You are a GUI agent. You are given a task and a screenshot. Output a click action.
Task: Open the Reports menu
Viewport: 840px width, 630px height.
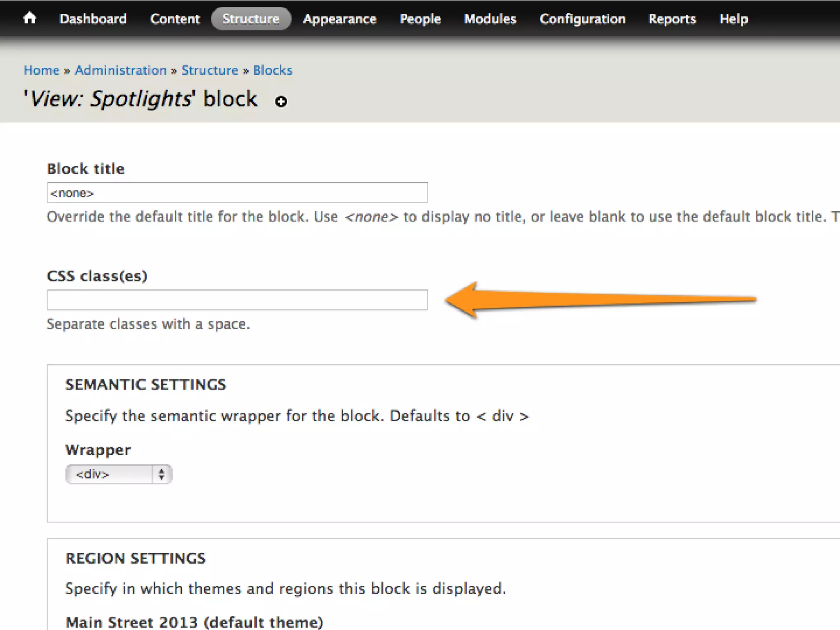click(x=672, y=19)
